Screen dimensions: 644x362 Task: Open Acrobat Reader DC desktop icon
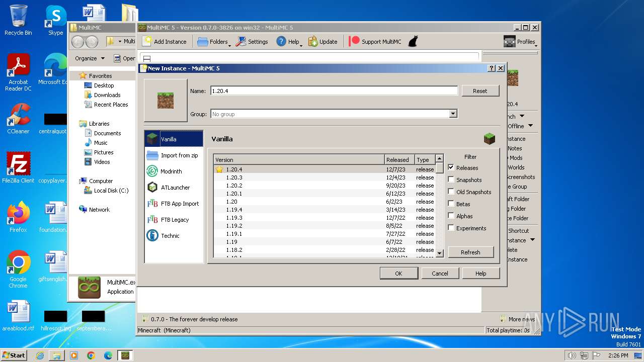pos(18,72)
